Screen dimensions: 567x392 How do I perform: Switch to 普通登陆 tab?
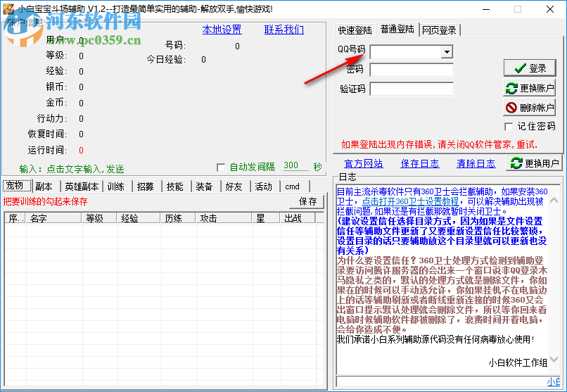(397, 30)
